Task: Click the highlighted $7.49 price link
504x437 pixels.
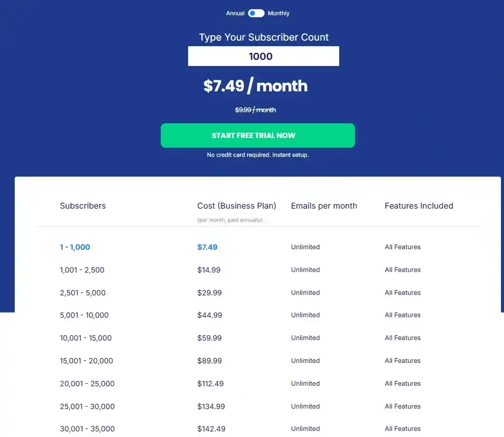Action: [207, 247]
